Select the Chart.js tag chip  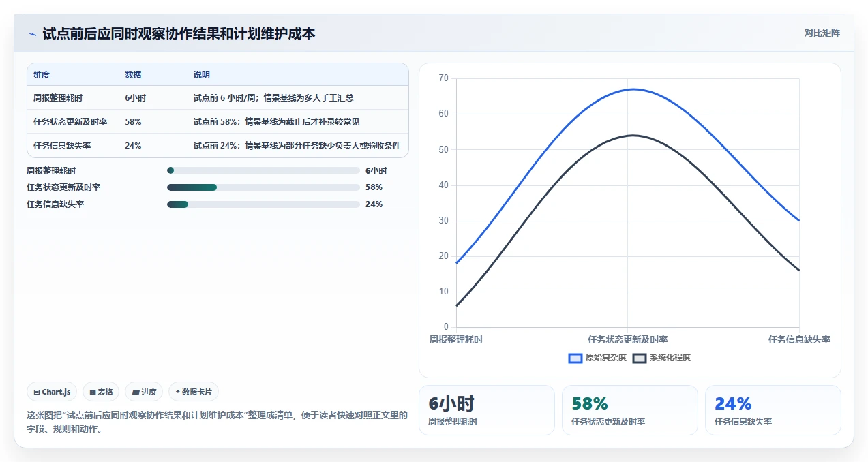pos(53,392)
